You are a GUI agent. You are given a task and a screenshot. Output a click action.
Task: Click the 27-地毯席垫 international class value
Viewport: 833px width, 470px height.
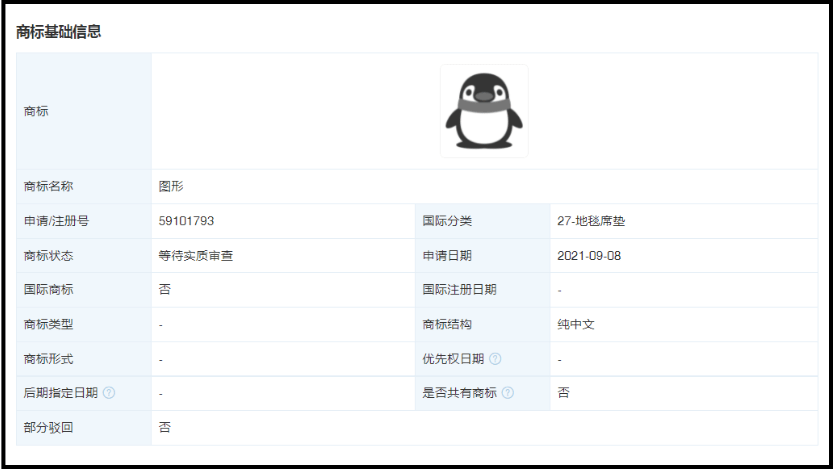tap(591, 221)
